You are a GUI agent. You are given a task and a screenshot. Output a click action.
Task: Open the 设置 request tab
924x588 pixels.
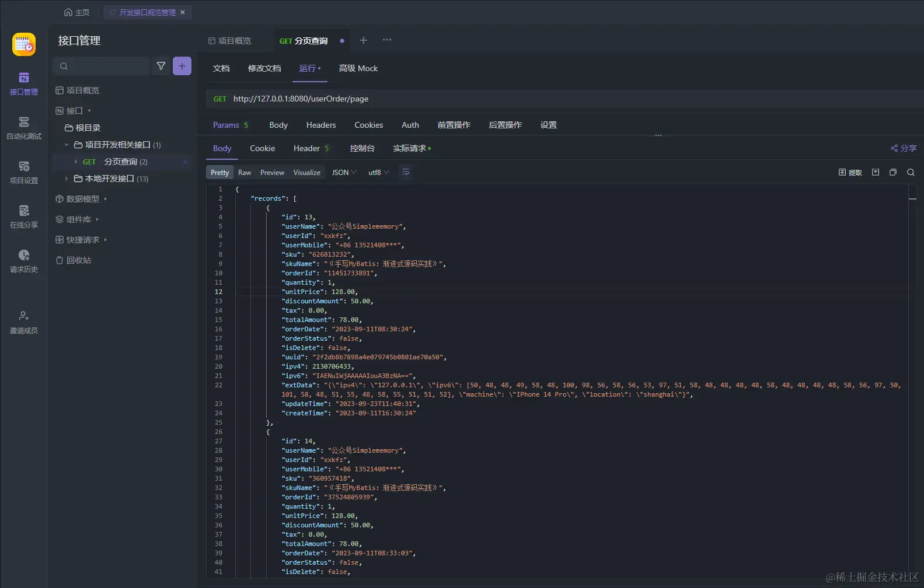549,125
